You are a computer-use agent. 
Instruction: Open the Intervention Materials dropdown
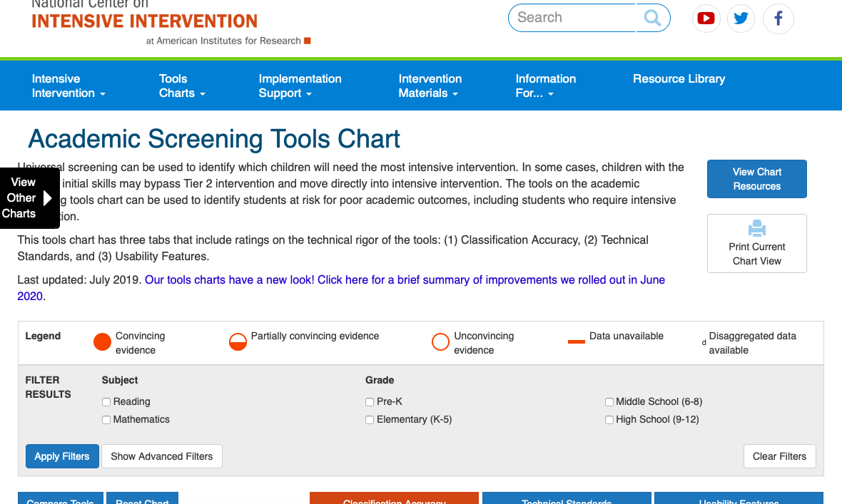pyautogui.click(x=430, y=86)
